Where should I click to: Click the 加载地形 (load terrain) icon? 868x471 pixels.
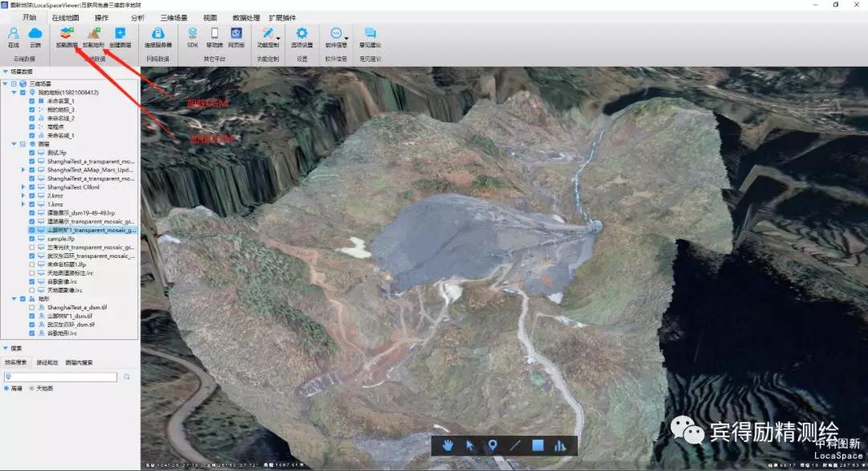(x=93, y=35)
